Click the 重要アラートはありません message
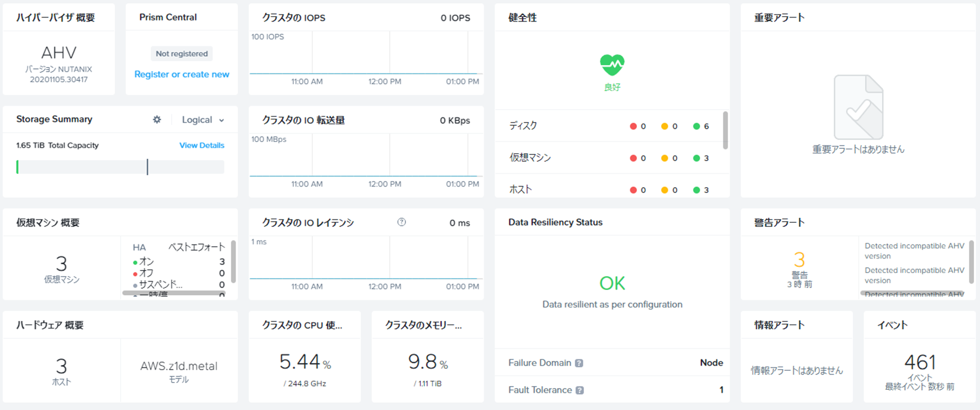 858,149
